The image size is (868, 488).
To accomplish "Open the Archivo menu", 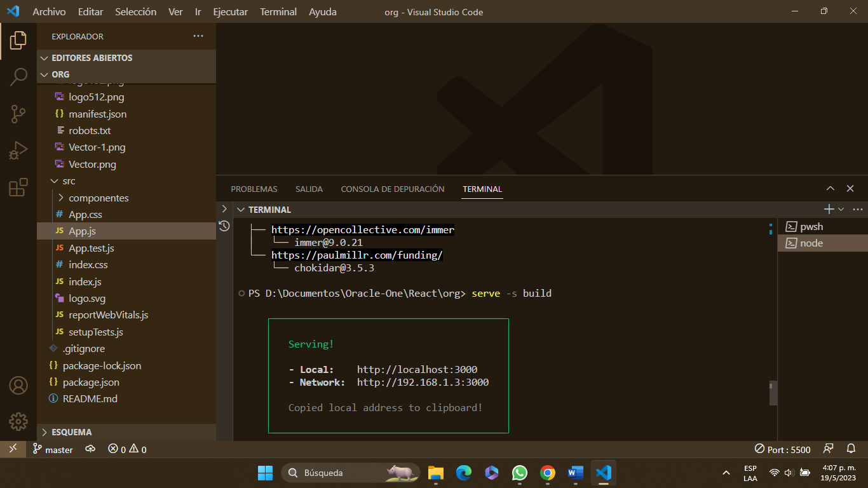I will click(x=49, y=11).
